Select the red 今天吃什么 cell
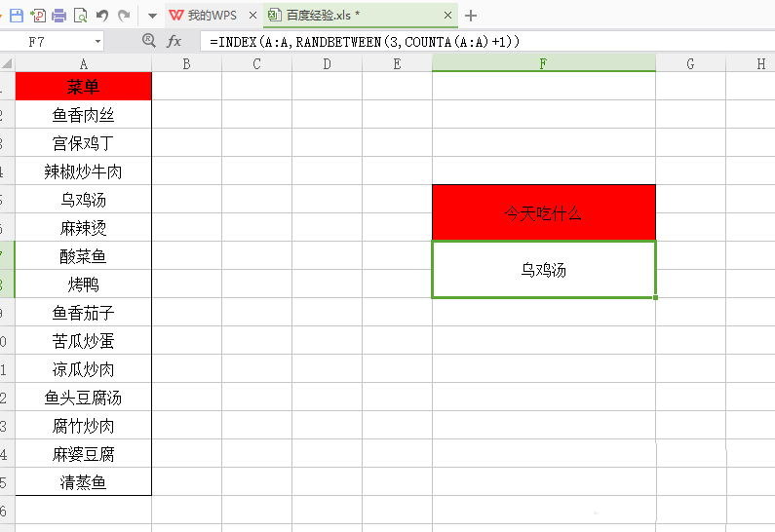 click(544, 213)
